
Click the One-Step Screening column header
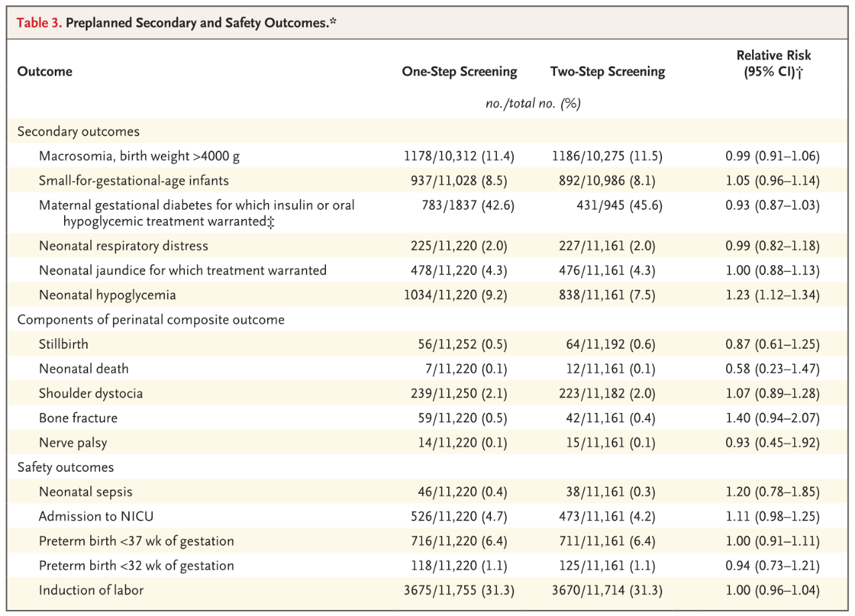(x=460, y=71)
